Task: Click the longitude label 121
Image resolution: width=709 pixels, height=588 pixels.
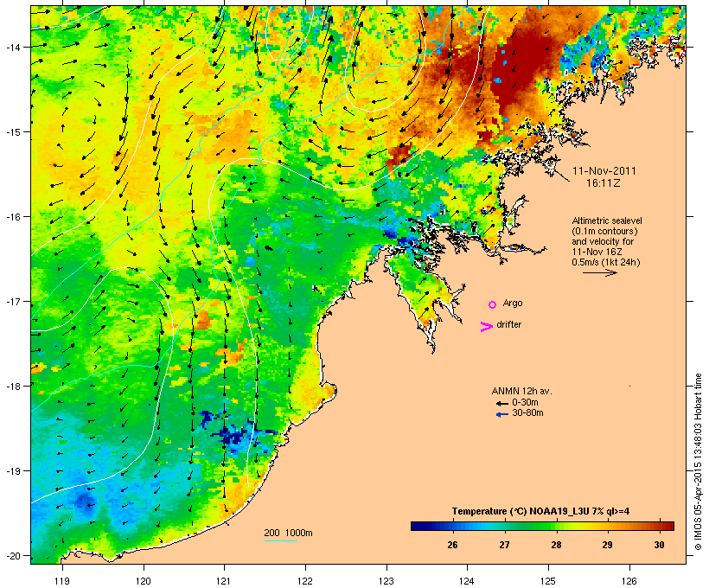Action: pyautogui.click(x=224, y=581)
